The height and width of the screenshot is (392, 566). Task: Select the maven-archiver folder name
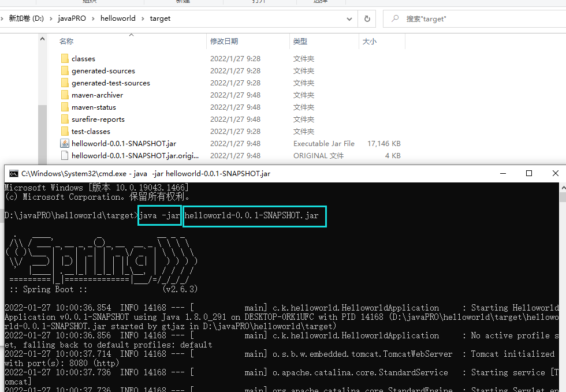click(97, 95)
